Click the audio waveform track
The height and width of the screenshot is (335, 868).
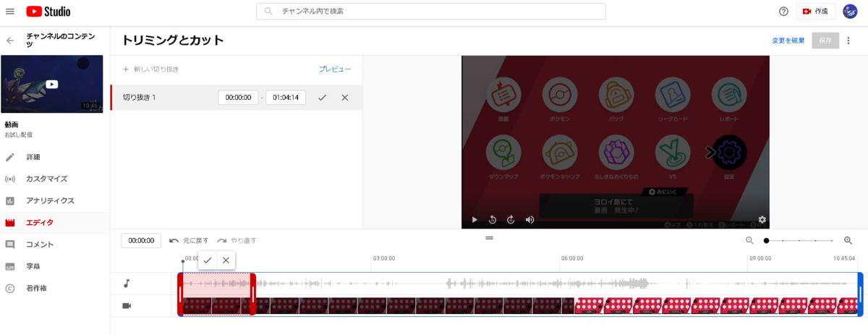click(520, 284)
